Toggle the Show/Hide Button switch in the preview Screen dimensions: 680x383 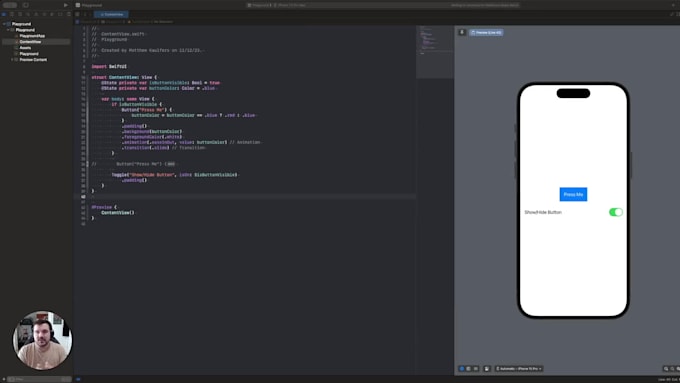[x=616, y=212]
